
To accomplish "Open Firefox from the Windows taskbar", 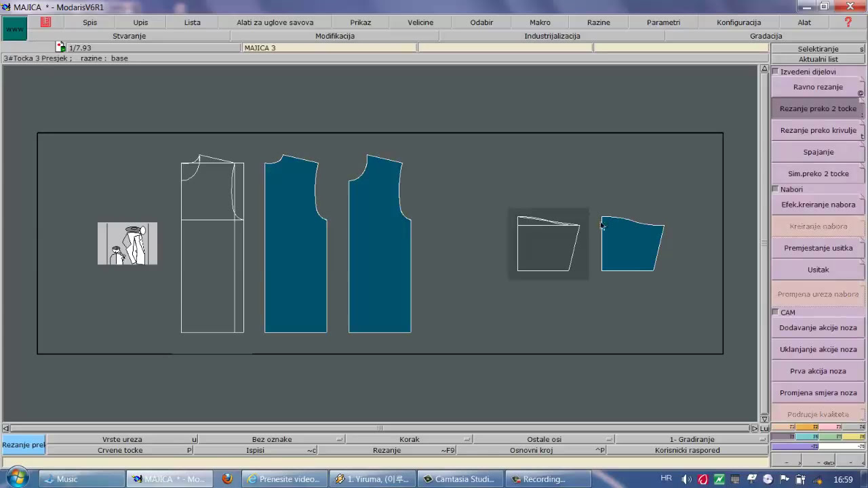I will tap(226, 479).
